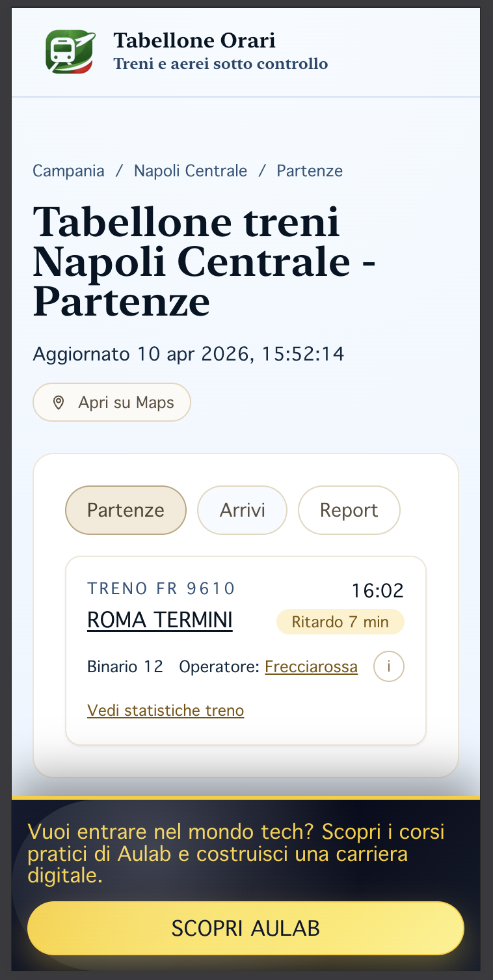Viewport: 493px width, 980px height.
Task: Switch to the Report tab
Action: 349,510
